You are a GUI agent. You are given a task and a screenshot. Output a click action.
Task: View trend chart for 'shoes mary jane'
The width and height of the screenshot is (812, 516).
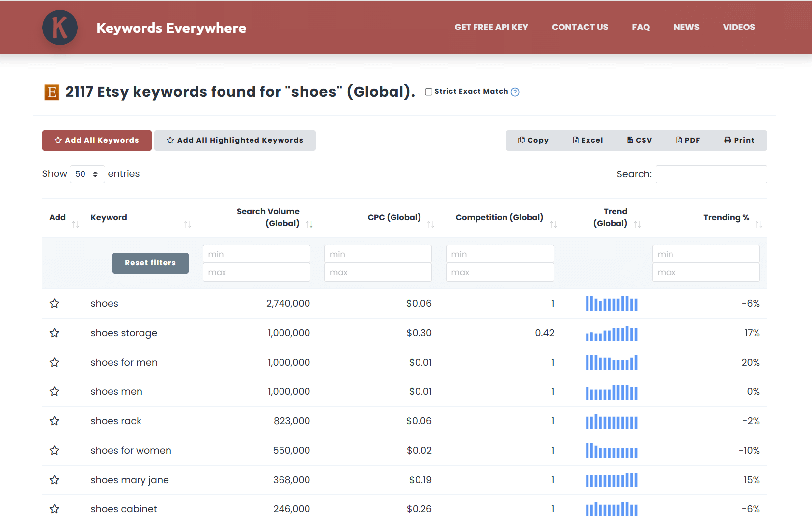[612, 480]
